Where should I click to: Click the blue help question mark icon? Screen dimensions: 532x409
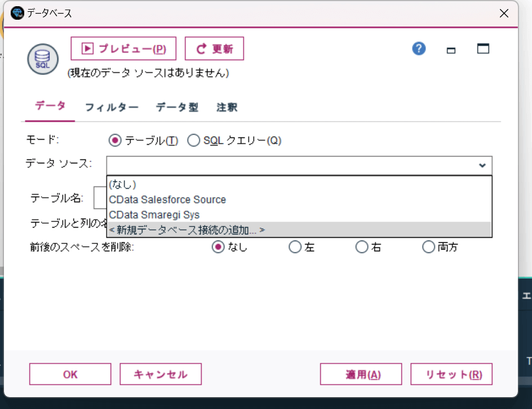tap(419, 49)
